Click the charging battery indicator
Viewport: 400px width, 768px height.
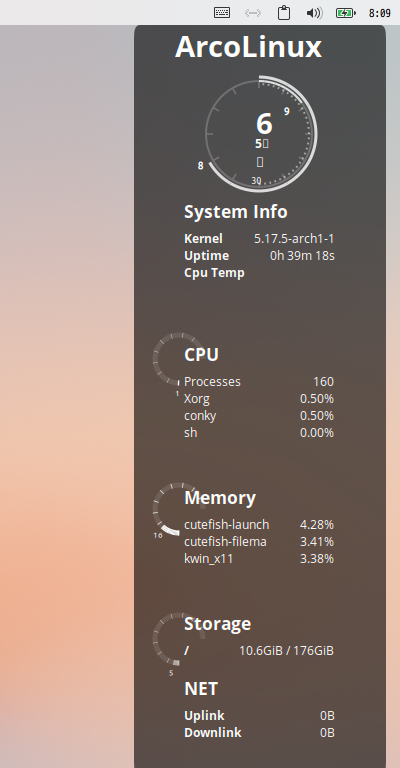(346, 13)
